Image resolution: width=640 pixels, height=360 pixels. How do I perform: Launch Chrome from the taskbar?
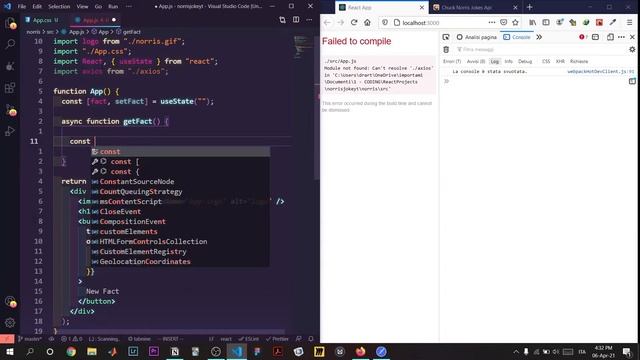(71, 351)
